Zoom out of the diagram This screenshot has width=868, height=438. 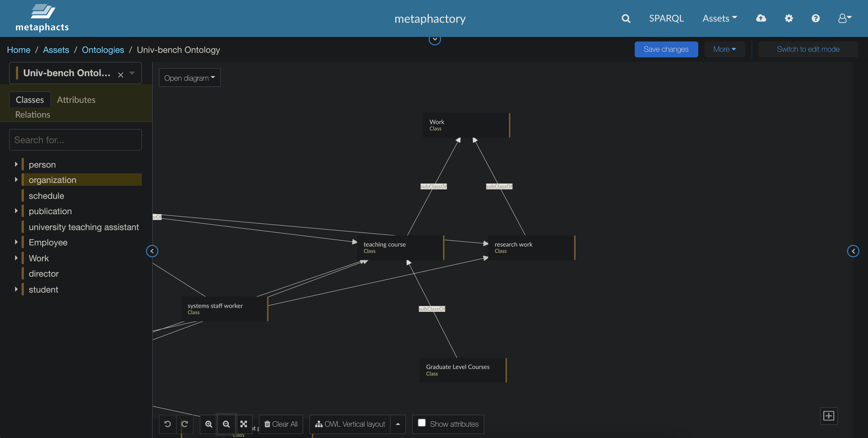[x=227, y=424]
